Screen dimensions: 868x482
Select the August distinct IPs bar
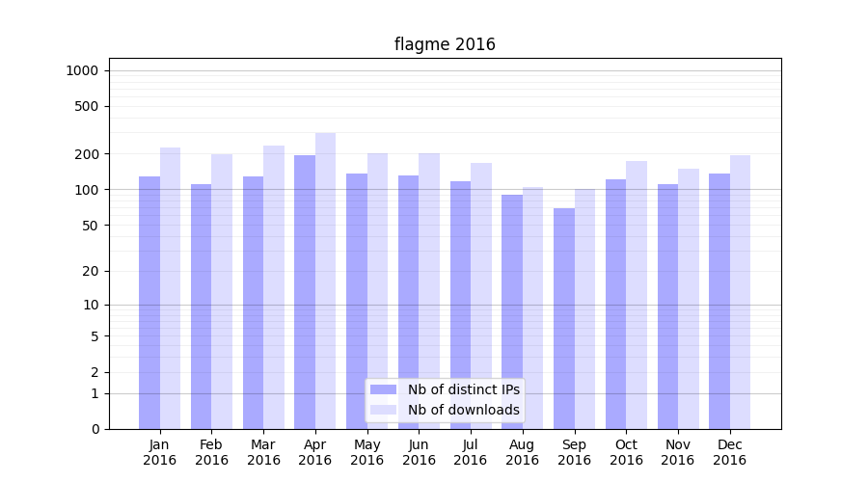[512, 310]
